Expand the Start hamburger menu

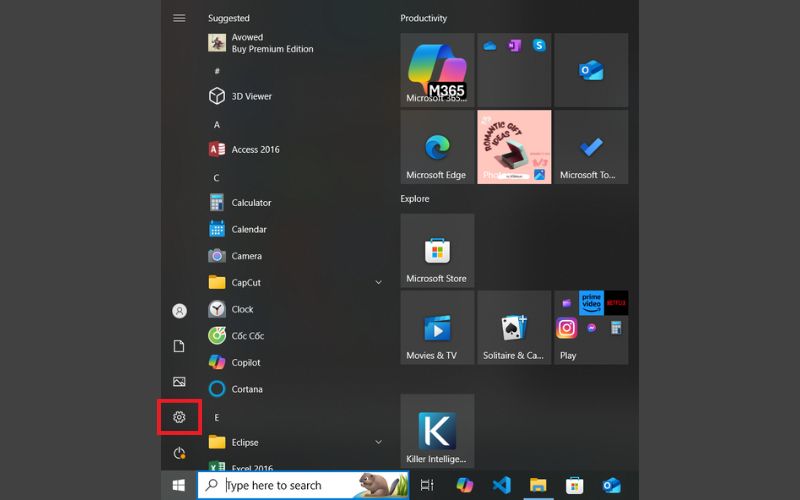(x=179, y=18)
